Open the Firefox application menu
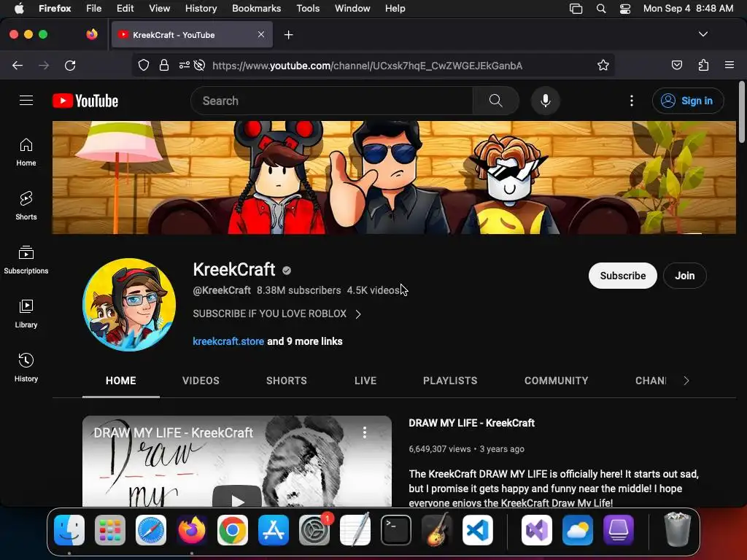The image size is (747, 560). click(729, 65)
